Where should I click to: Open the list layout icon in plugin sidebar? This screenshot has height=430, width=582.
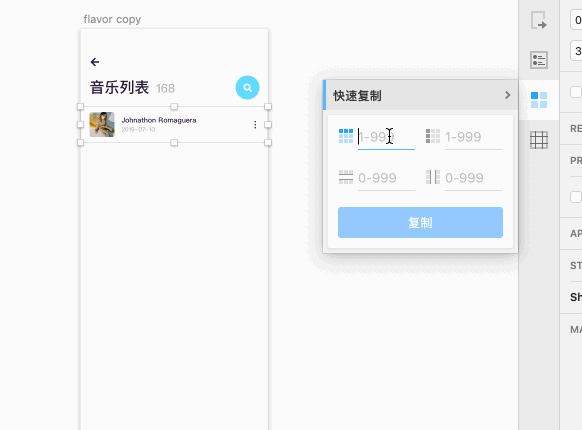[x=539, y=60]
